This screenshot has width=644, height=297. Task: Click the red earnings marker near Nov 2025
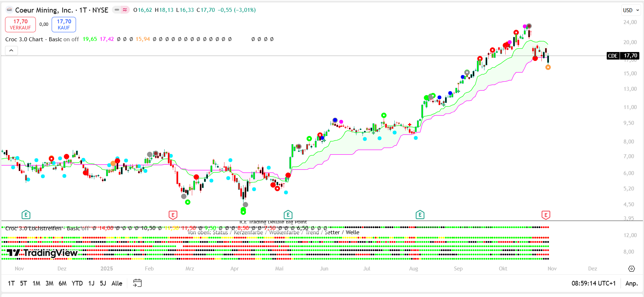545,215
